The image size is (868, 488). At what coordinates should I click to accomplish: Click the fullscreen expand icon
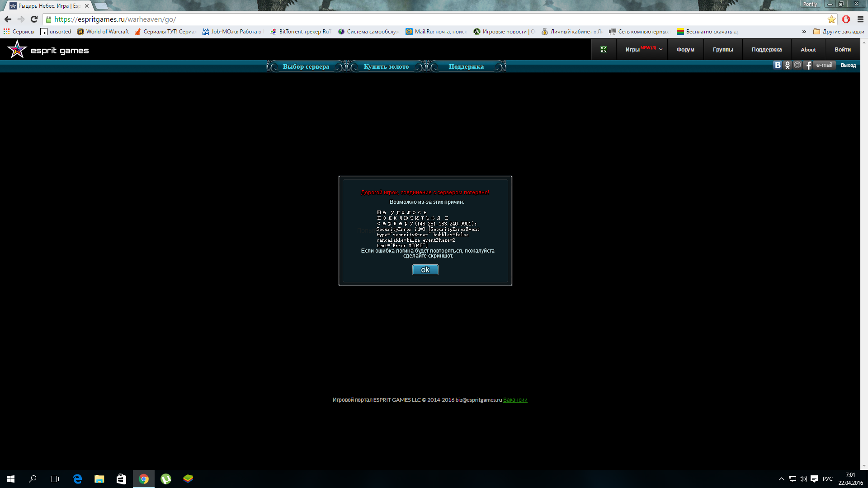point(604,49)
